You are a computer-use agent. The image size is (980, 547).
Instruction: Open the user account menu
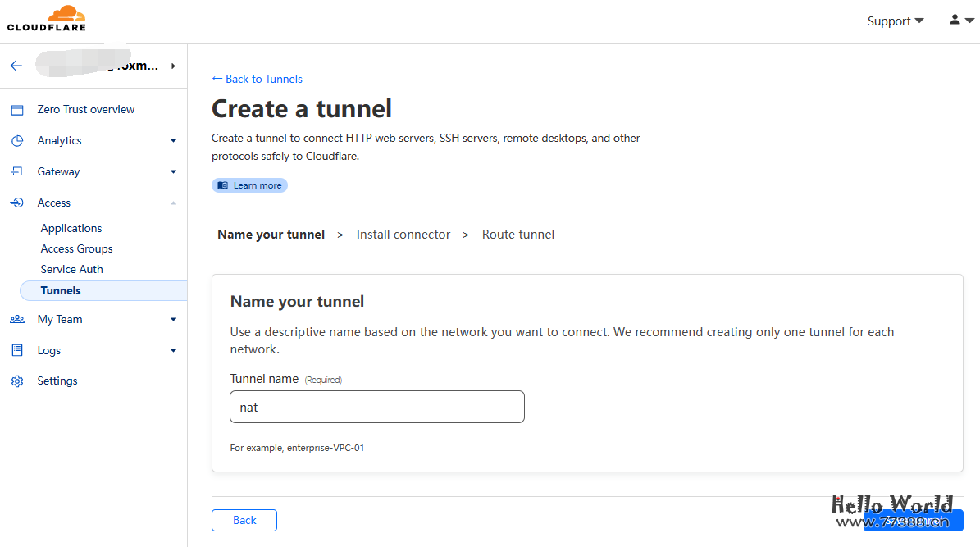point(961,20)
